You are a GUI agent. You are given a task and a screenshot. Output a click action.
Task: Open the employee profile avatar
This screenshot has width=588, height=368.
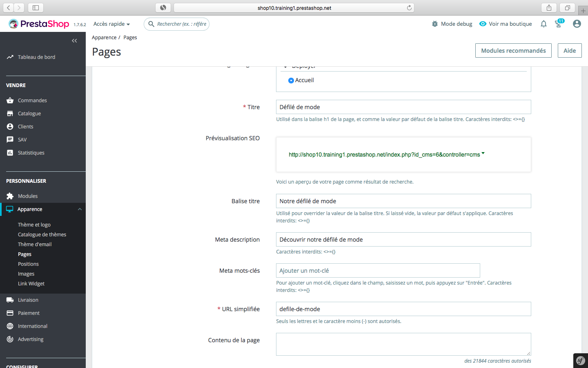(x=577, y=24)
